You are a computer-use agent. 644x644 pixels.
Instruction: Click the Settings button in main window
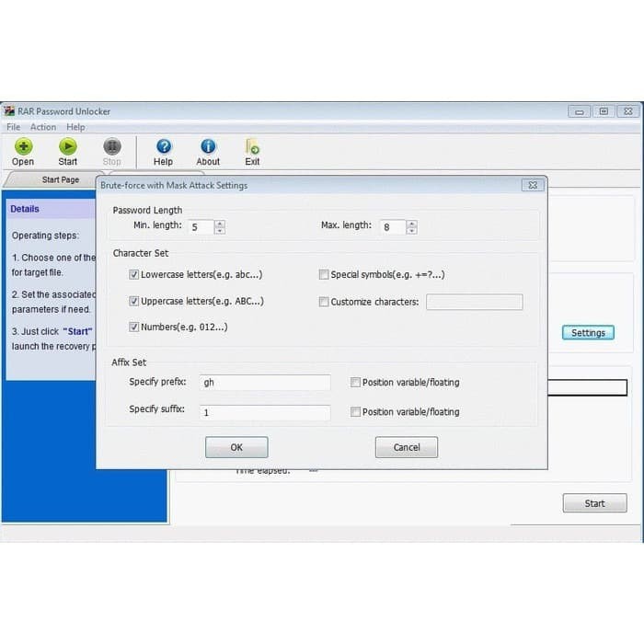[x=588, y=333]
